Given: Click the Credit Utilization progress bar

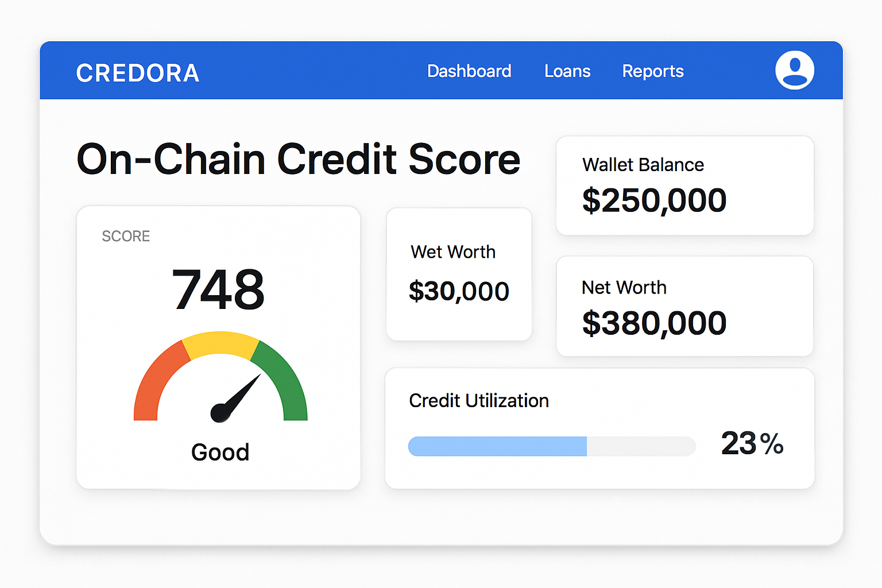Looking at the screenshot, I should coord(551,446).
